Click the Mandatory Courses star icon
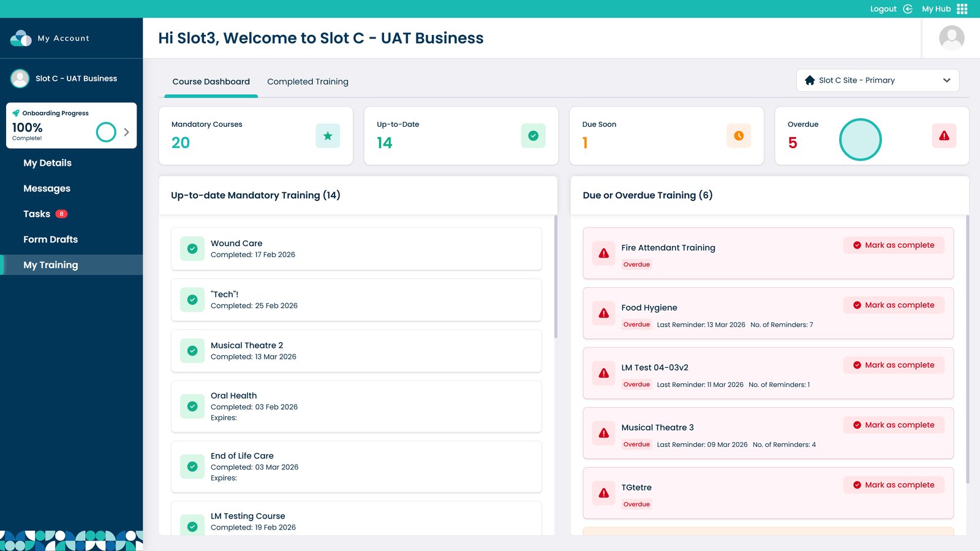The image size is (980, 551). pos(328,136)
